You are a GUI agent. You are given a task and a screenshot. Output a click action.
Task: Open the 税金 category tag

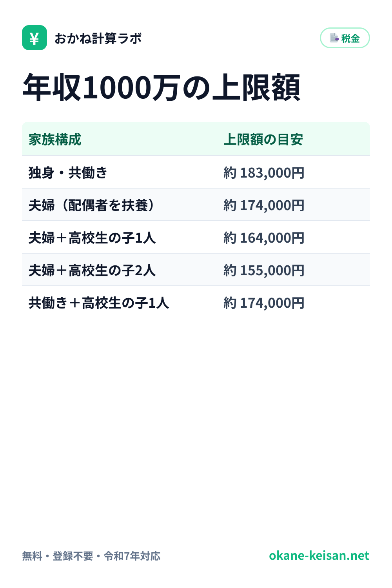pos(345,38)
